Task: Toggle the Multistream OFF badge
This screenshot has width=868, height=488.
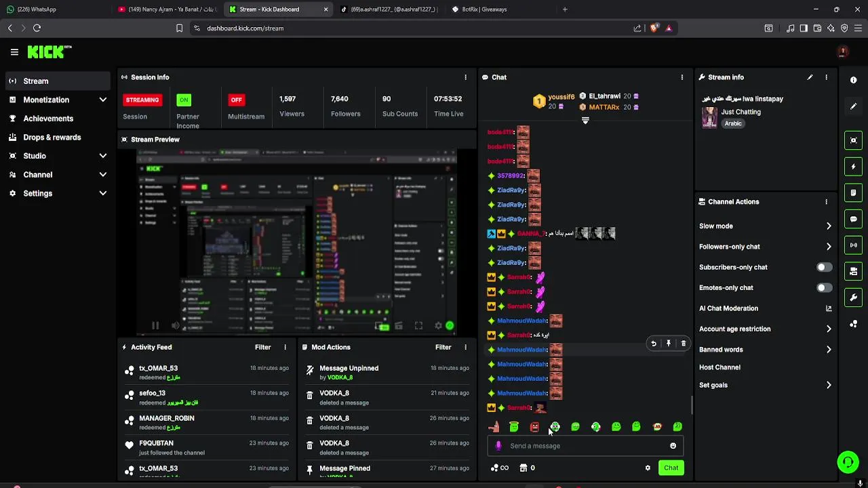Action: pos(236,100)
